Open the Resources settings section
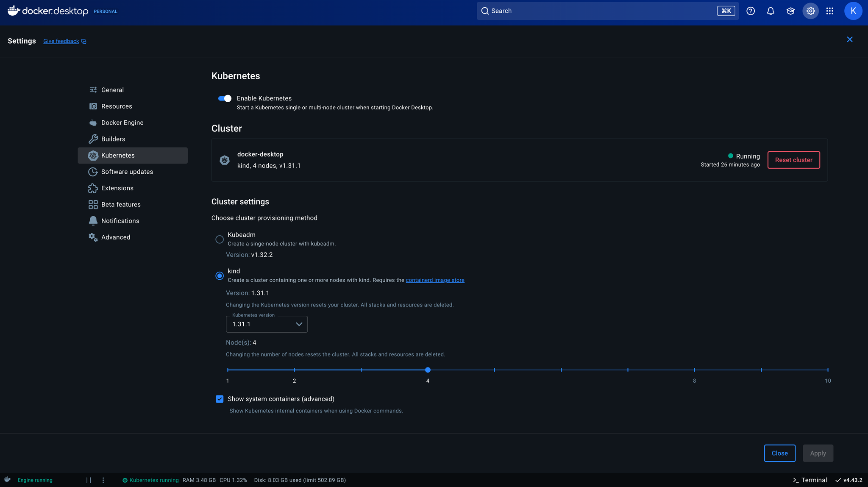This screenshot has height=487, width=868. coord(133,106)
